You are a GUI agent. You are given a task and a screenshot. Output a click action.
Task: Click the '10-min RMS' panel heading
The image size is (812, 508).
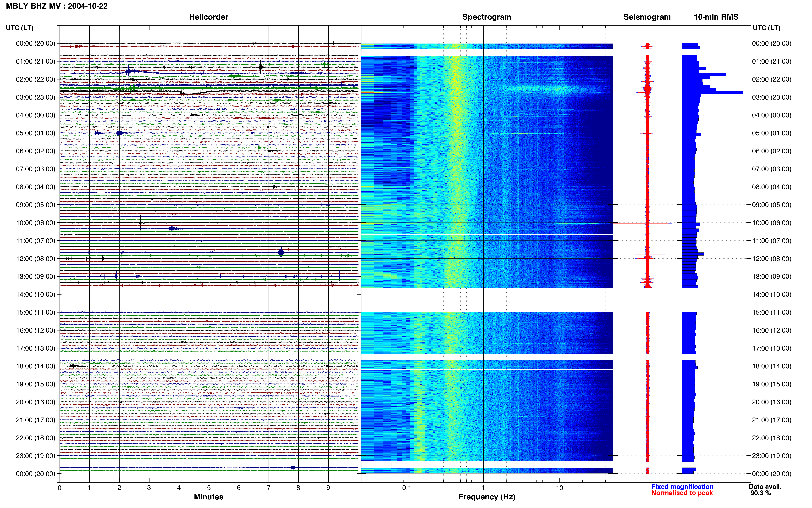[716, 17]
